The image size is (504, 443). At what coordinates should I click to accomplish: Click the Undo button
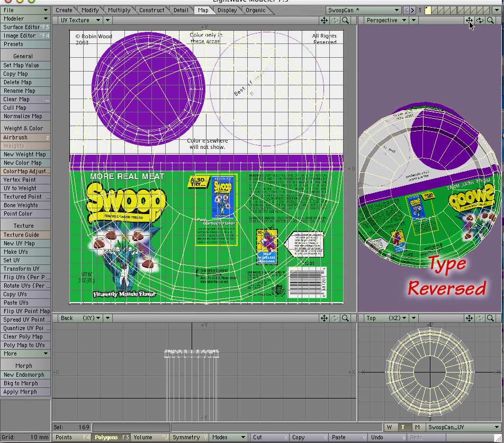(x=388, y=437)
